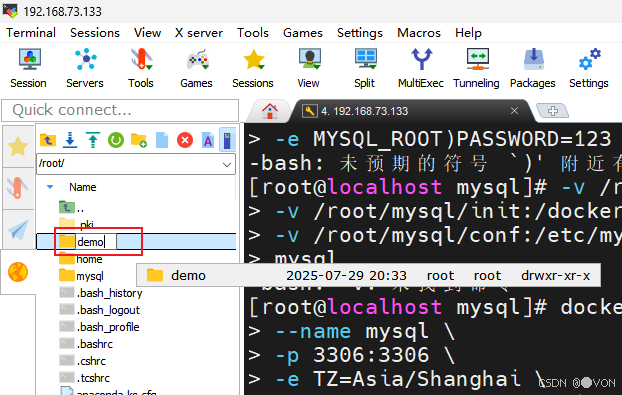The height and width of the screenshot is (395, 622).
Task: Click the Quick connect field
Action: point(120,110)
